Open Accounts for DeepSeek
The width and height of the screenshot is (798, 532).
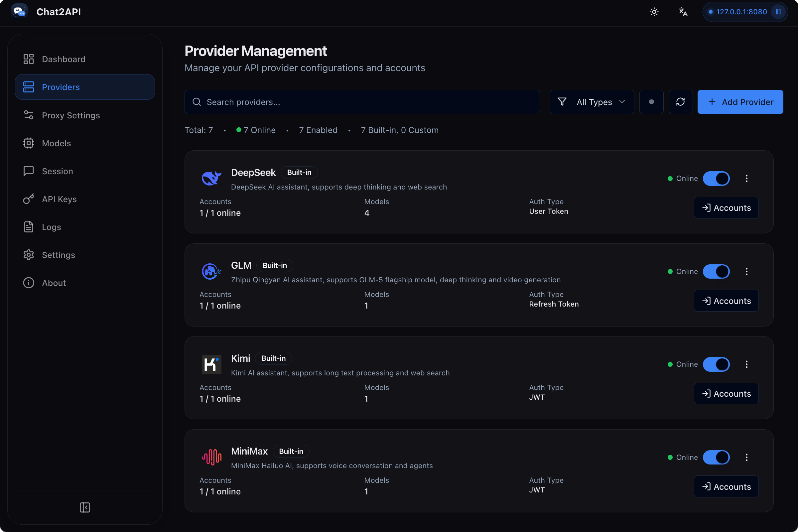[726, 208]
